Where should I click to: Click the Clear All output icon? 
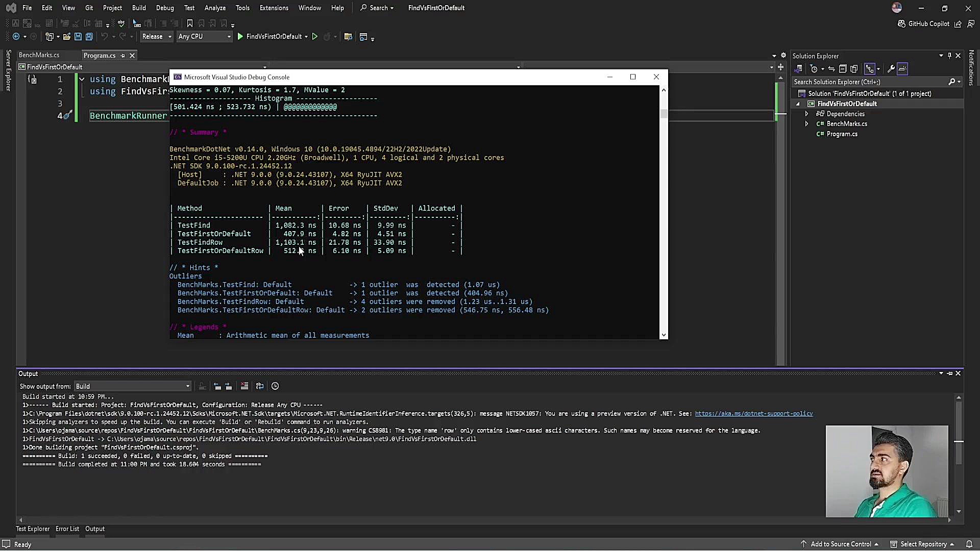click(244, 386)
